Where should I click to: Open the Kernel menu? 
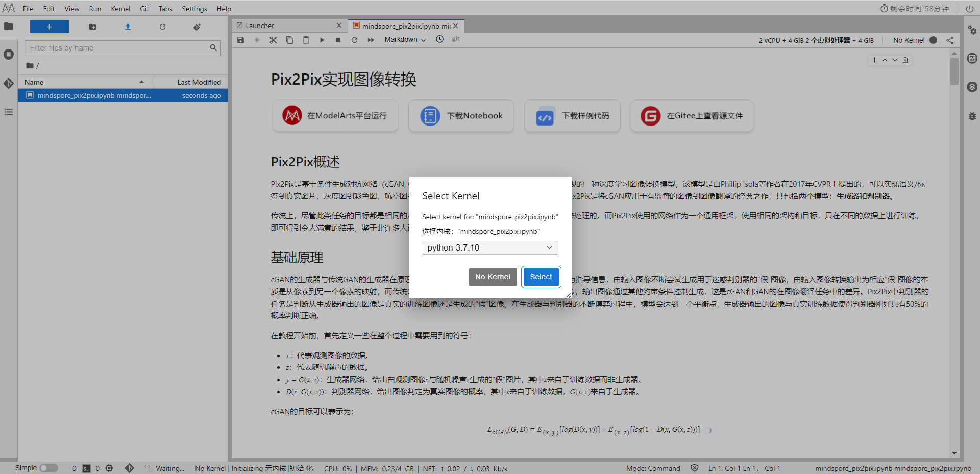point(120,8)
